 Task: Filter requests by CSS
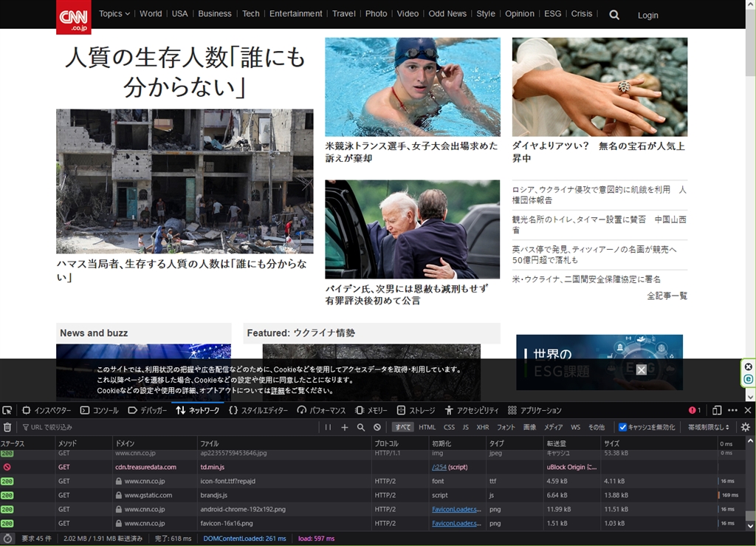pos(449,427)
